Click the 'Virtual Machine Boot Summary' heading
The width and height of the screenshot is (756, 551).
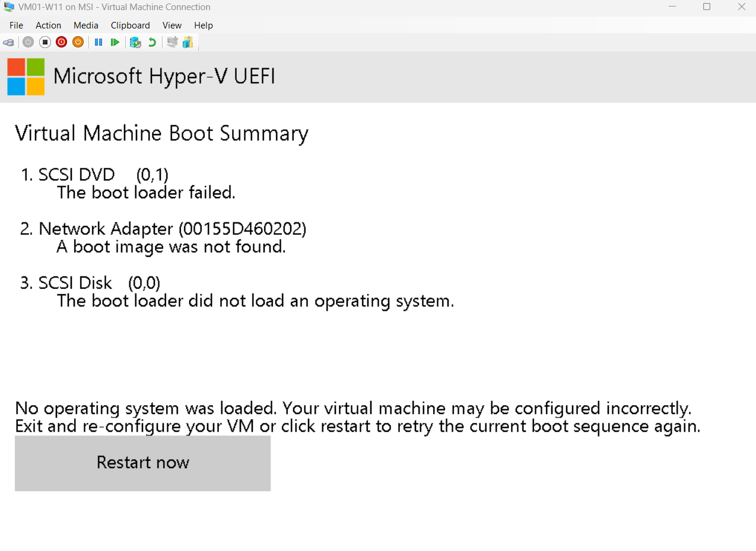tap(161, 133)
